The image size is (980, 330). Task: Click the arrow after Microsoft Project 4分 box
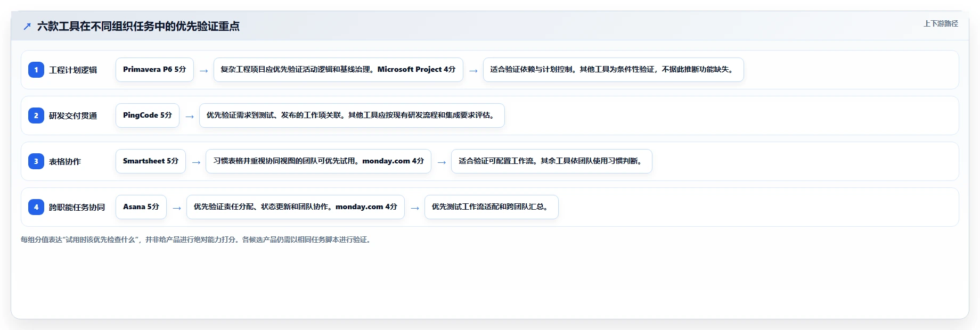(x=473, y=70)
